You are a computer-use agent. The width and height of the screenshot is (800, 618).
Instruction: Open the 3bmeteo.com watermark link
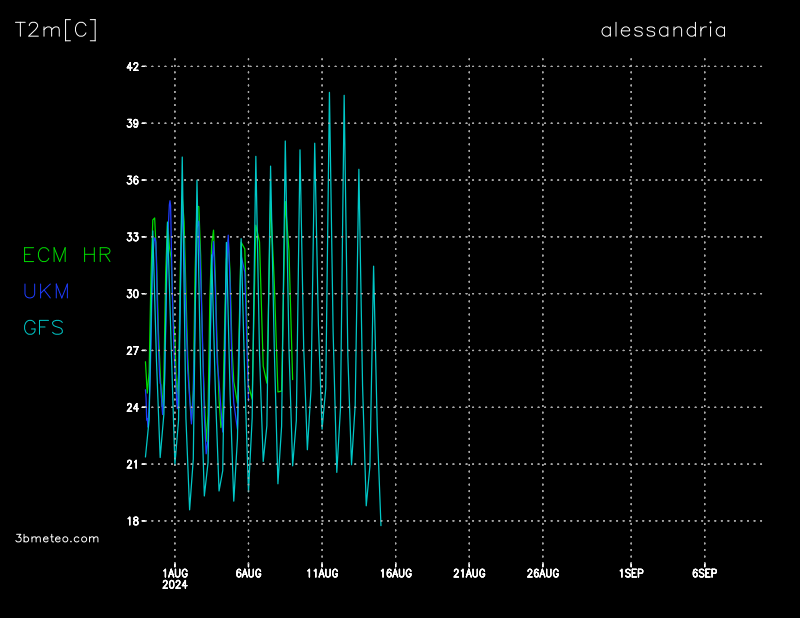click(x=58, y=538)
